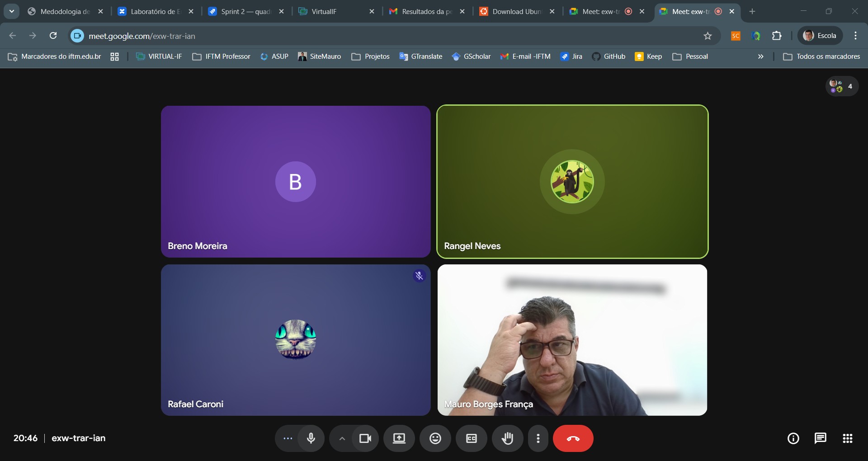Viewport: 868px width, 461px height.
Task: Open meeting details info icon
Action: (793, 438)
